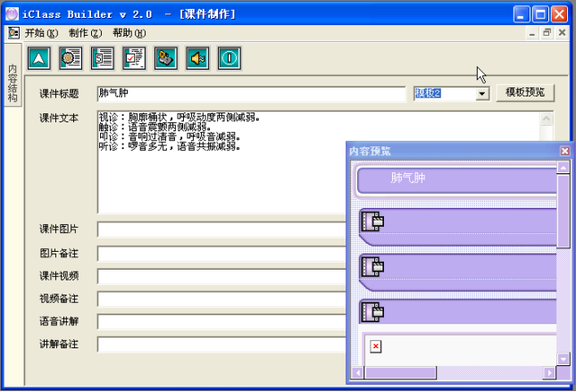Click preview panel scroll down arrow

pyautogui.click(x=563, y=359)
